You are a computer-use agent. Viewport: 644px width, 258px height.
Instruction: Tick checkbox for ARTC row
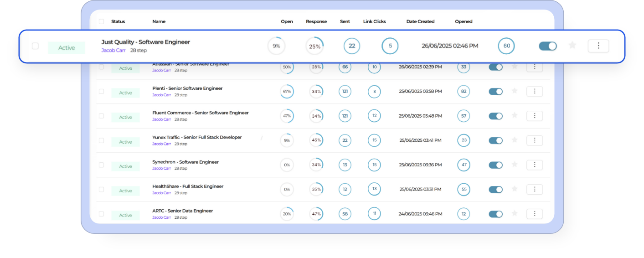click(x=101, y=214)
